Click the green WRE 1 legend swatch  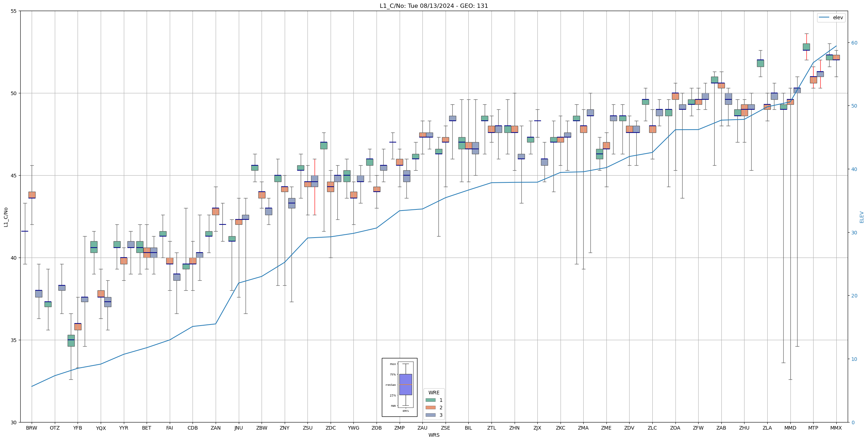(x=430, y=400)
